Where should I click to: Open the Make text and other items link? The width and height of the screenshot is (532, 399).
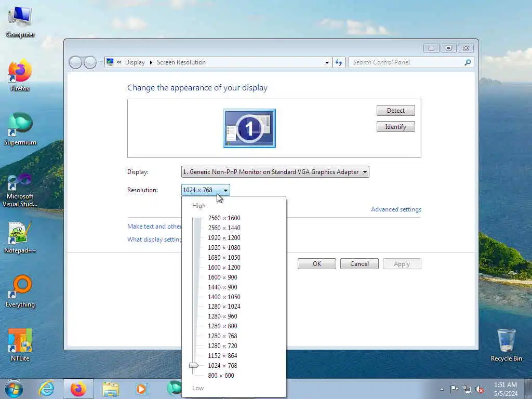(154, 227)
